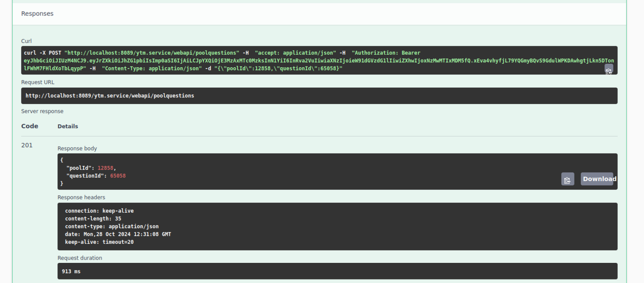Download the response body
The width and height of the screenshot is (644, 283).
(x=597, y=179)
